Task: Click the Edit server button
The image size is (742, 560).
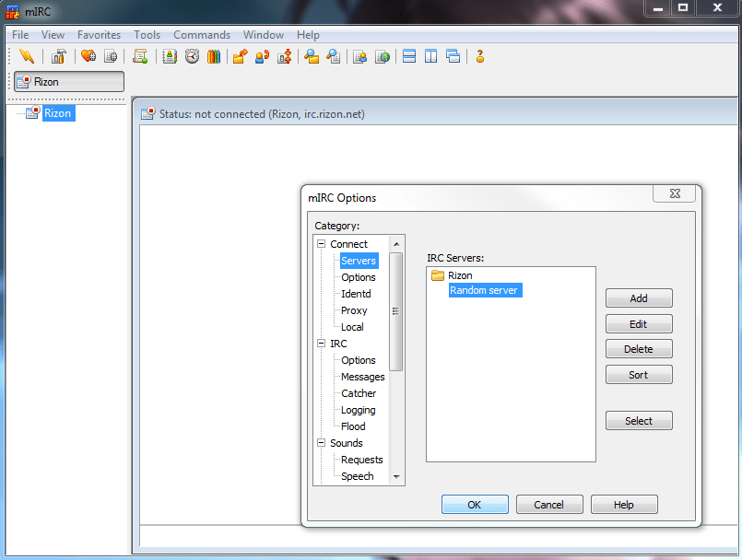Action: [x=639, y=324]
